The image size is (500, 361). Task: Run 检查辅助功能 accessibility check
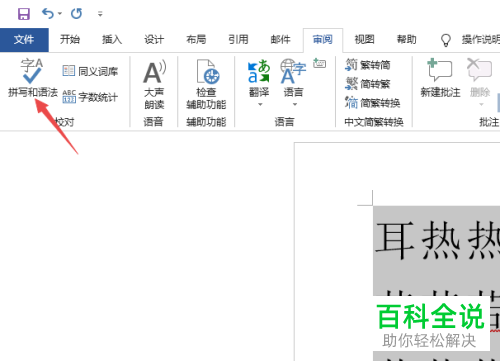tap(206, 85)
